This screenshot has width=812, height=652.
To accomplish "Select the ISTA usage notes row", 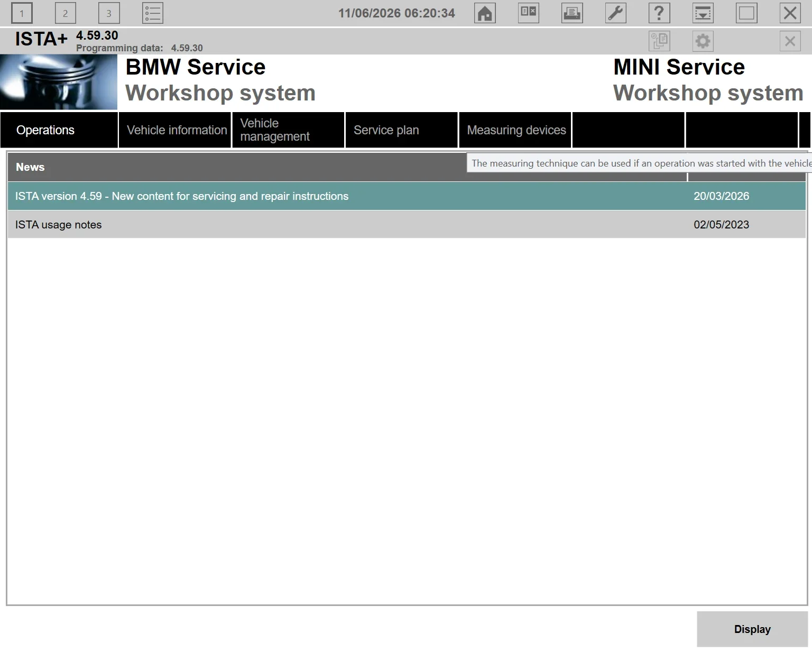I will (407, 225).
